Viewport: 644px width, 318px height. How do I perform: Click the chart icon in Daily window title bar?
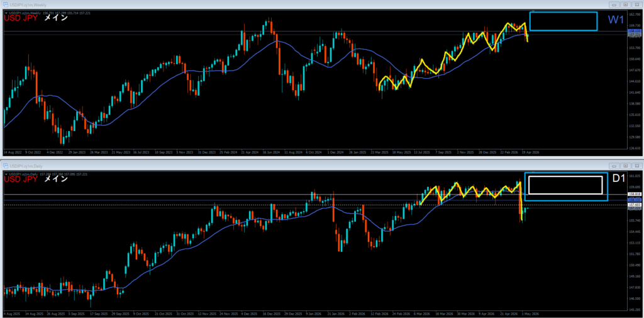tap(5, 166)
